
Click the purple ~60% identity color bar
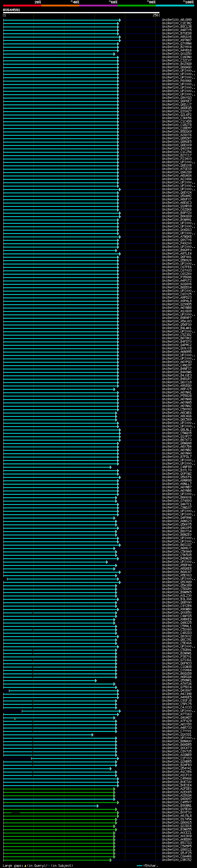pyautogui.click(x=99, y=6)
